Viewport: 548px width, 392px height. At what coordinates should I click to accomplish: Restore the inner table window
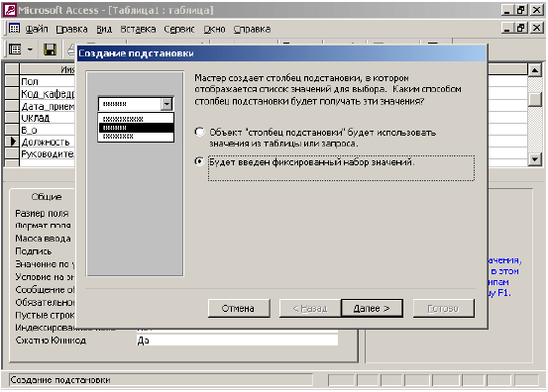click(521, 28)
